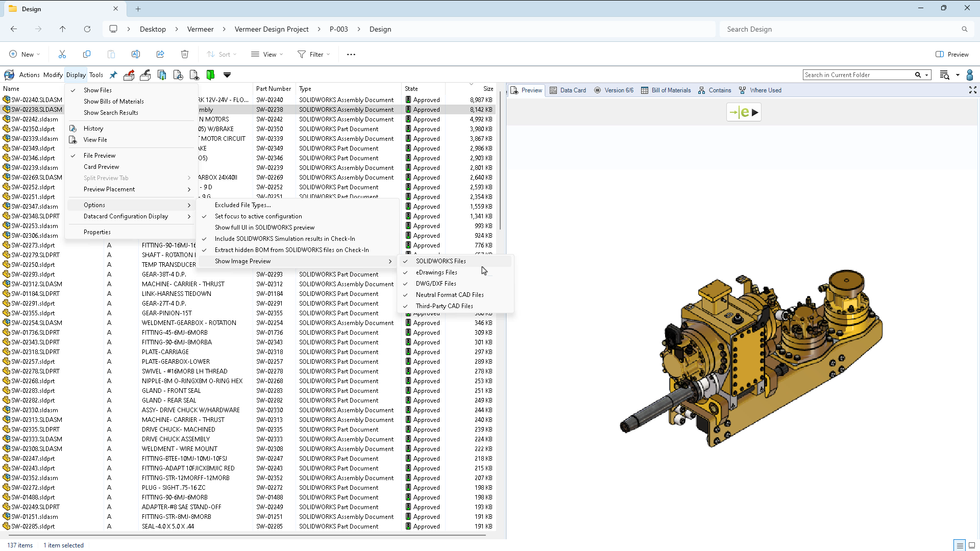Open the Tools menu
The height and width of the screenshot is (551, 980).
point(96,75)
